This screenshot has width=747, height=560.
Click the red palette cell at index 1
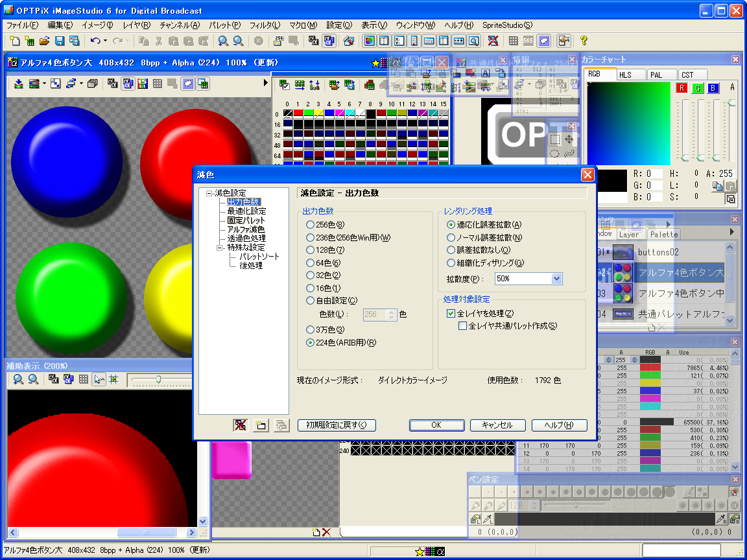pos(298,113)
